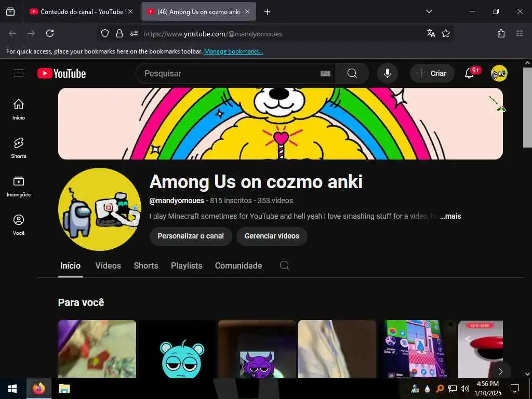532x399 pixels.
Task: Click the site padlock icon
Action: pos(119,33)
